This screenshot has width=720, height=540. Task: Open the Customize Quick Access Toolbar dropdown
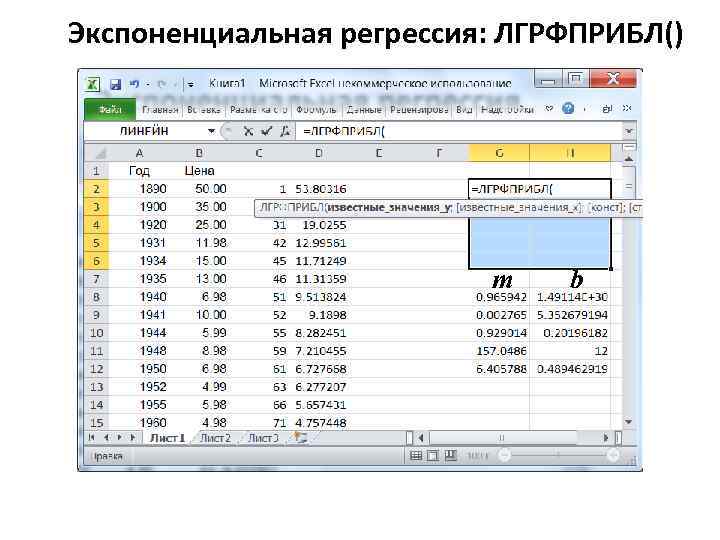click(x=190, y=84)
